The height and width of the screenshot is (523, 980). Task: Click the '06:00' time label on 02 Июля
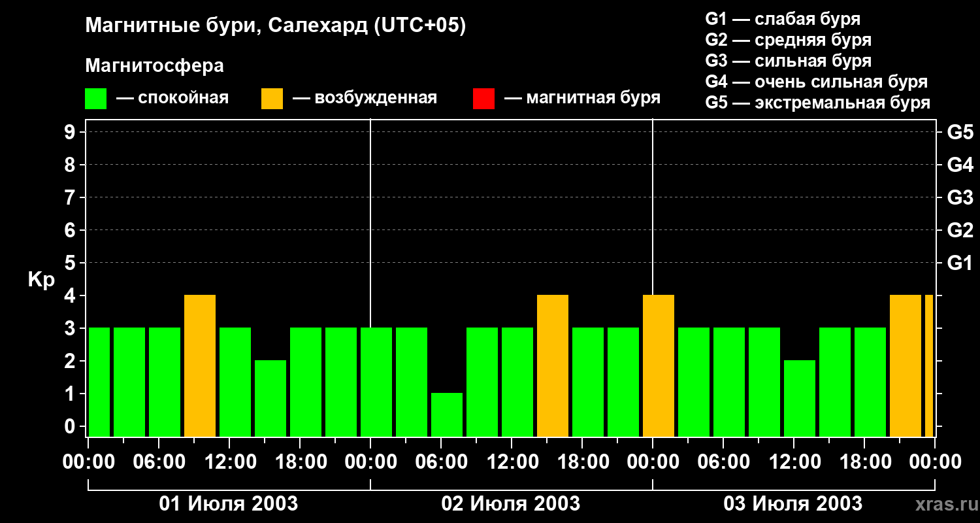(x=442, y=462)
